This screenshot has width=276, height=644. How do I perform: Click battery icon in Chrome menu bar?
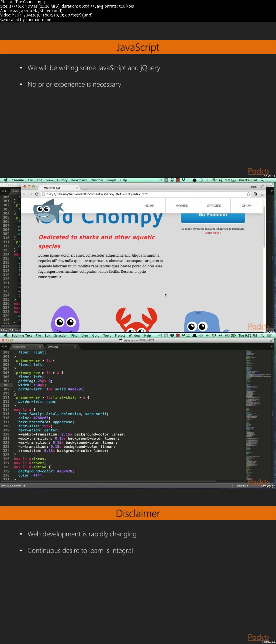pyautogui.click(x=233, y=180)
